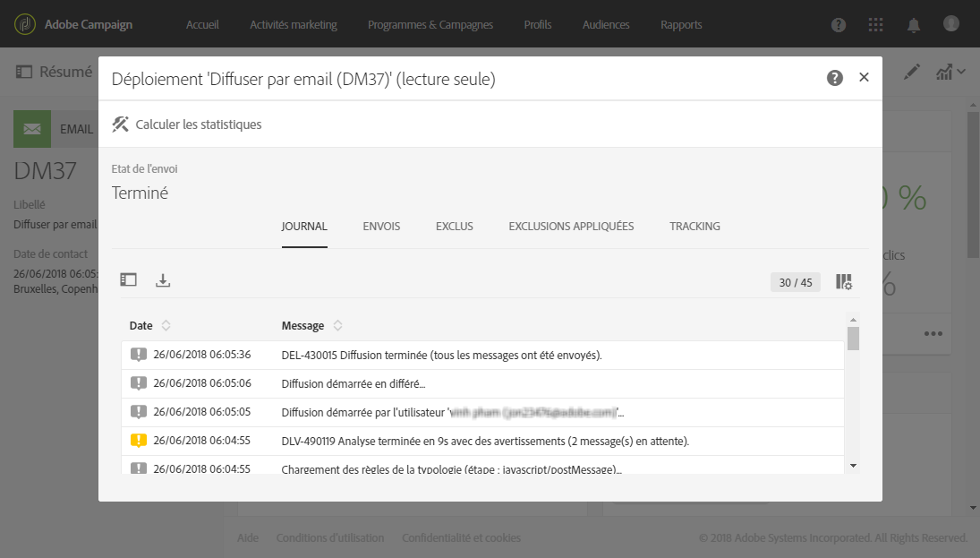Open the notifications bell icon
The width and height of the screenshot is (980, 558).
tap(913, 25)
